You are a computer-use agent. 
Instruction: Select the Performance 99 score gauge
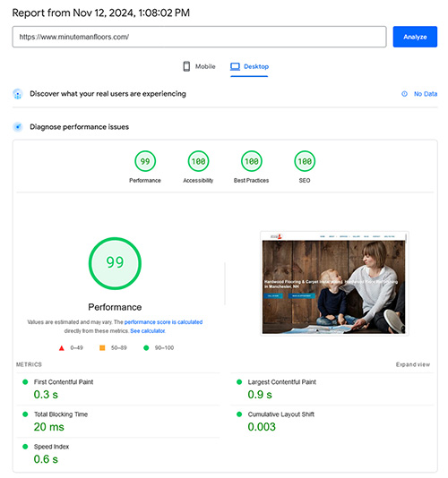pyautogui.click(x=145, y=161)
